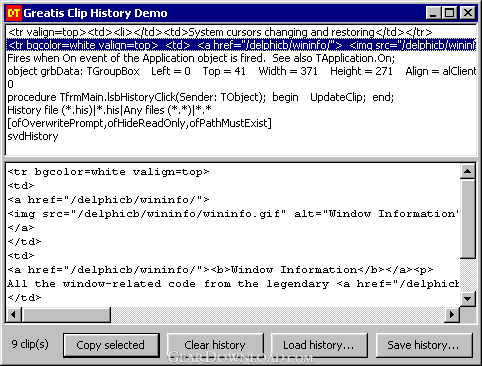Click the horizontal scroll left arrow
Image resolution: width=482 pixels, height=366 pixels.
coord(14,314)
